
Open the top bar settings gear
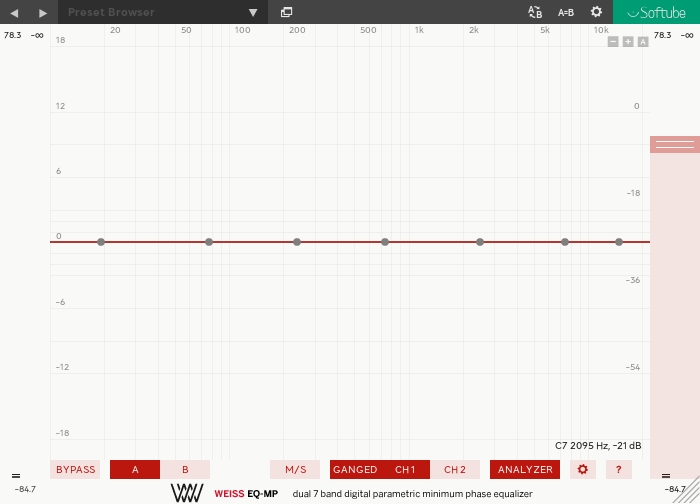(596, 12)
